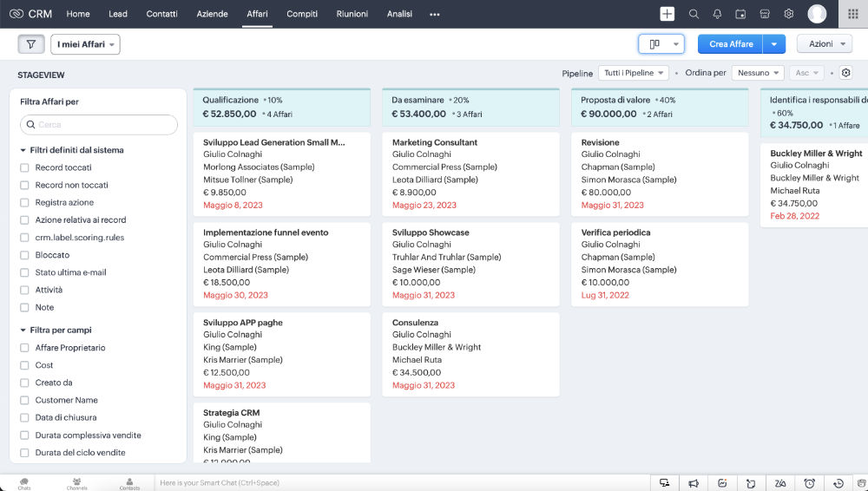This screenshot has width=868, height=491.
Task: Open the recent history clock icon
Action: pos(838,483)
